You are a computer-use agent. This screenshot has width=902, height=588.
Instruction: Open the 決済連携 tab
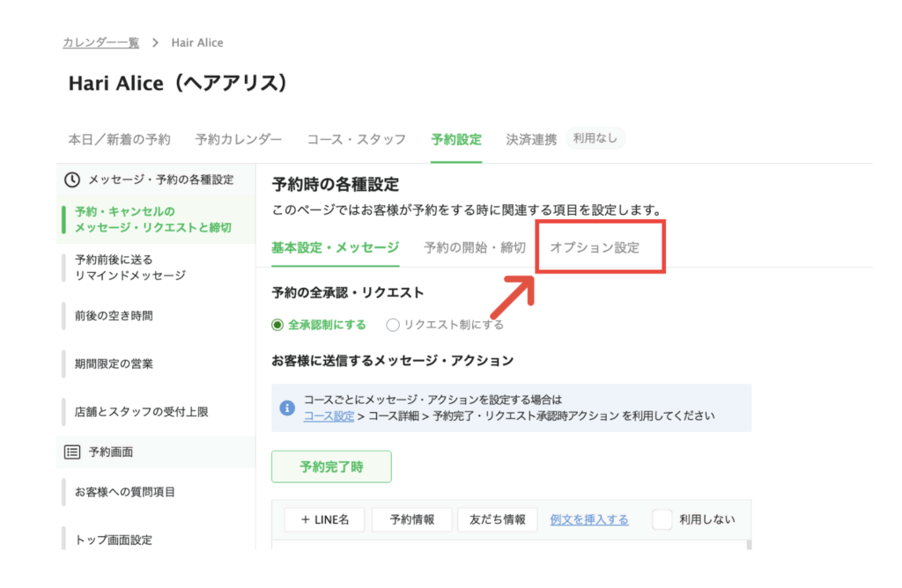click(531, 139)
